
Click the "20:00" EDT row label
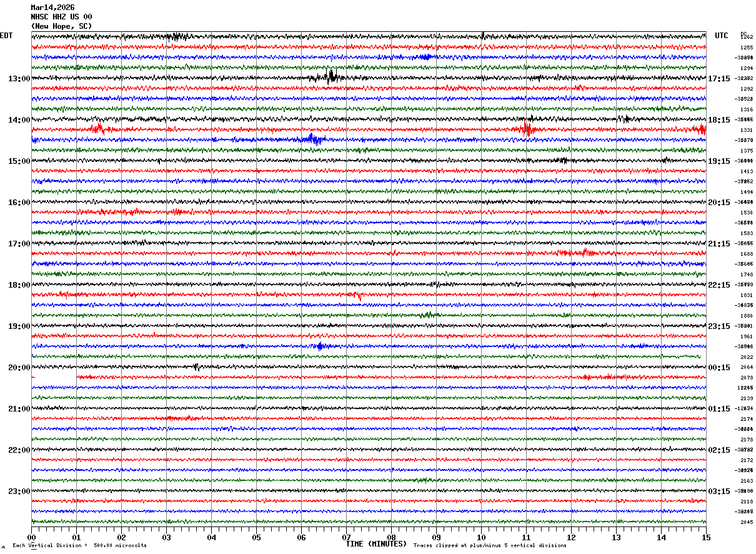coord(19,368)
